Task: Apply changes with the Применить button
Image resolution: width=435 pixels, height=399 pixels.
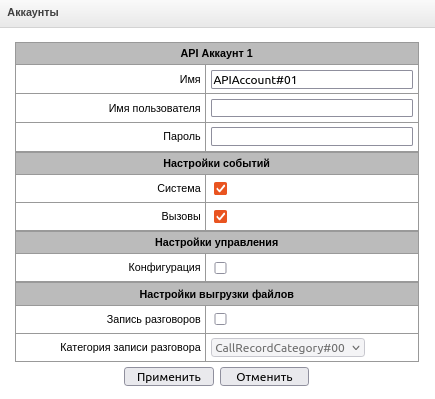Action: click(169, 377)
